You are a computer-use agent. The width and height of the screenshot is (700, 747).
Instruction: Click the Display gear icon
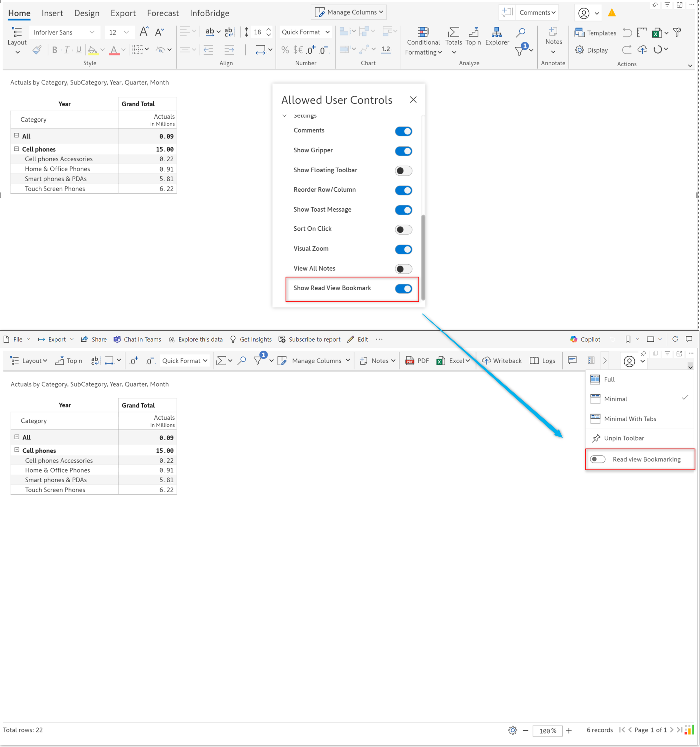[x=579, y=50]
